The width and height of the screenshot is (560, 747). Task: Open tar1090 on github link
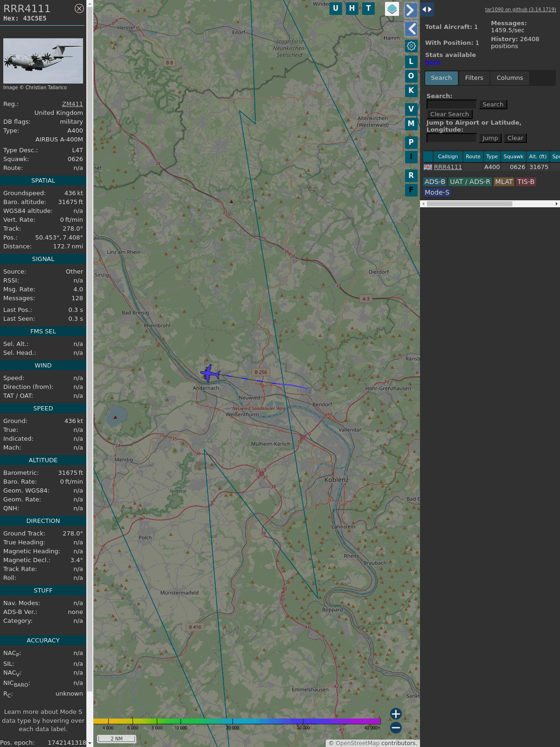[520, 9]
